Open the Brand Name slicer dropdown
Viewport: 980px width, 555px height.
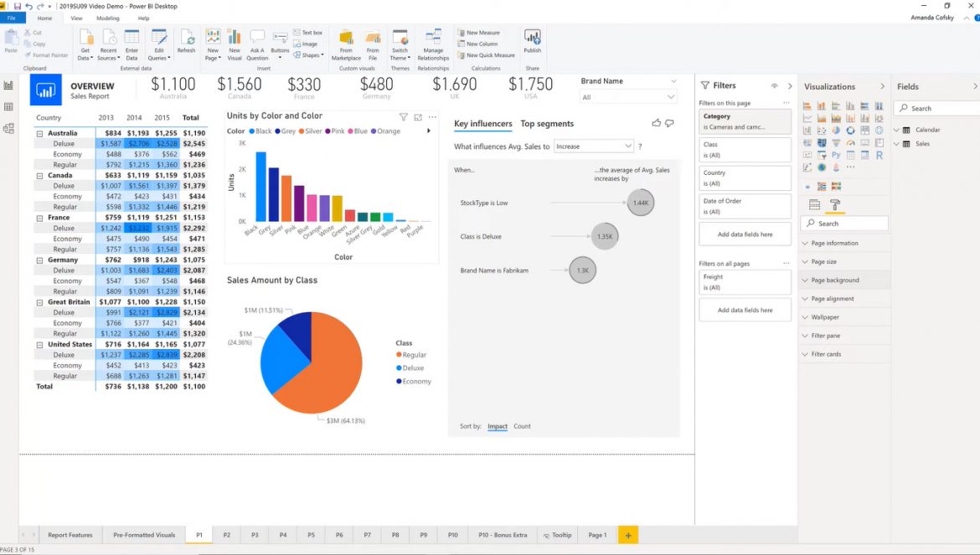coord(628,97)
